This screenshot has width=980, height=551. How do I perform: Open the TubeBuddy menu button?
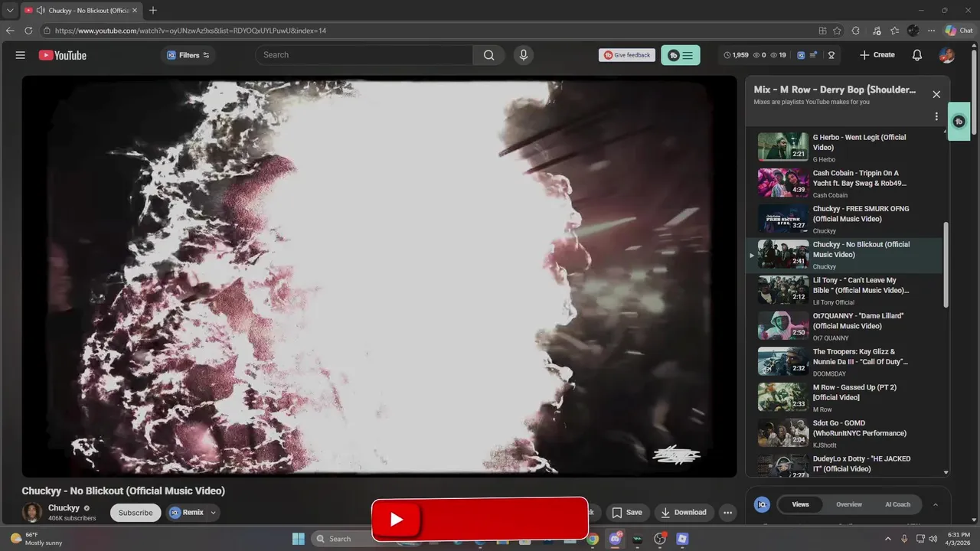point(680,55)
